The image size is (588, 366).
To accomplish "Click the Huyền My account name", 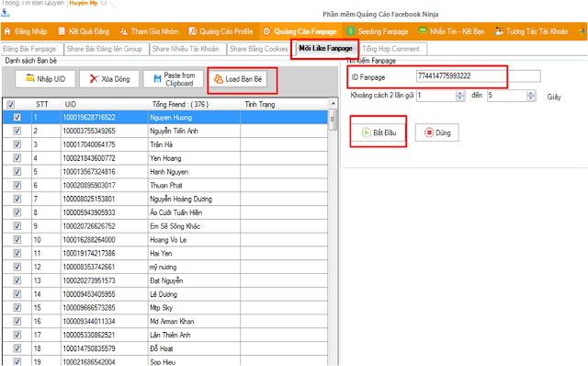I will click(84, 3).
